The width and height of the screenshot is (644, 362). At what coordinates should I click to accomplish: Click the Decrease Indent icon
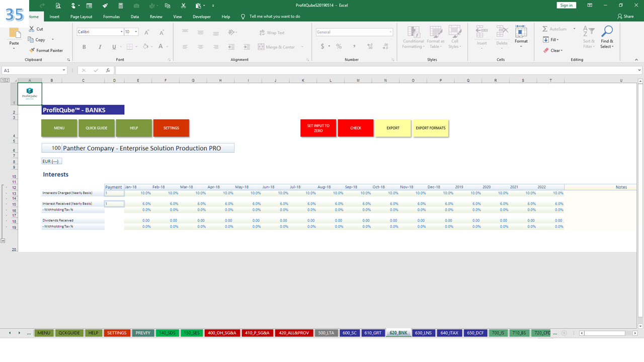pyautogui.click(x=231, y=47)
